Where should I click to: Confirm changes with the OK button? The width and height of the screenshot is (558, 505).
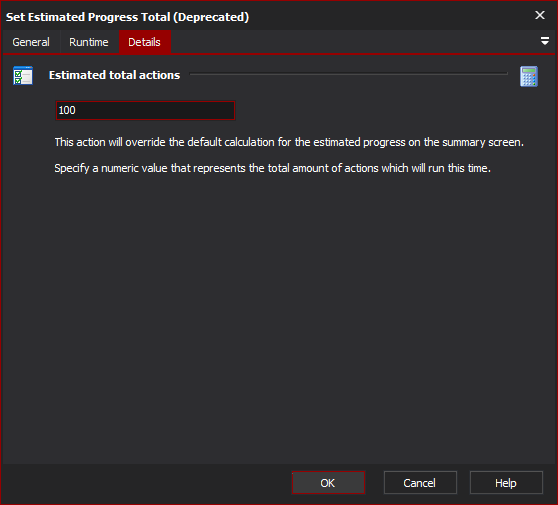pyautogui.click(x=328, y=483)
